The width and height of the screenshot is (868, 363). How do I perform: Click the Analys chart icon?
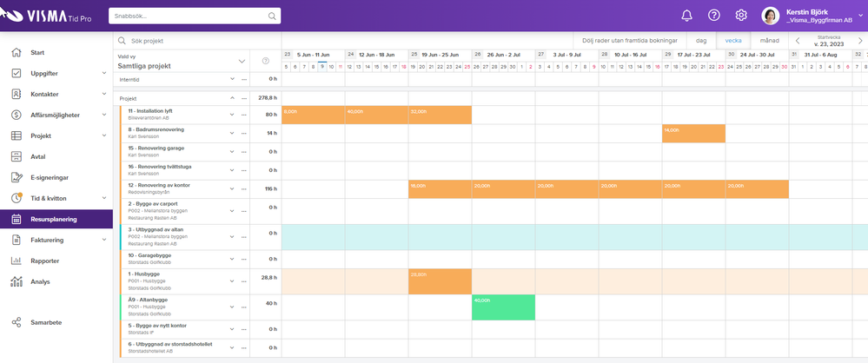click(x=17, y=281)
